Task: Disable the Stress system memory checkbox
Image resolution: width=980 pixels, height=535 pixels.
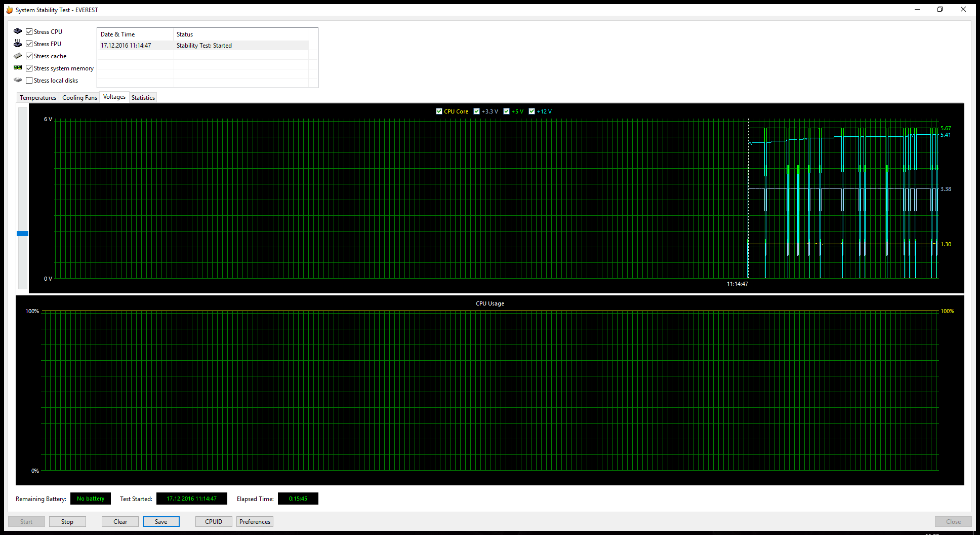Action: click(x=29, y=68)
